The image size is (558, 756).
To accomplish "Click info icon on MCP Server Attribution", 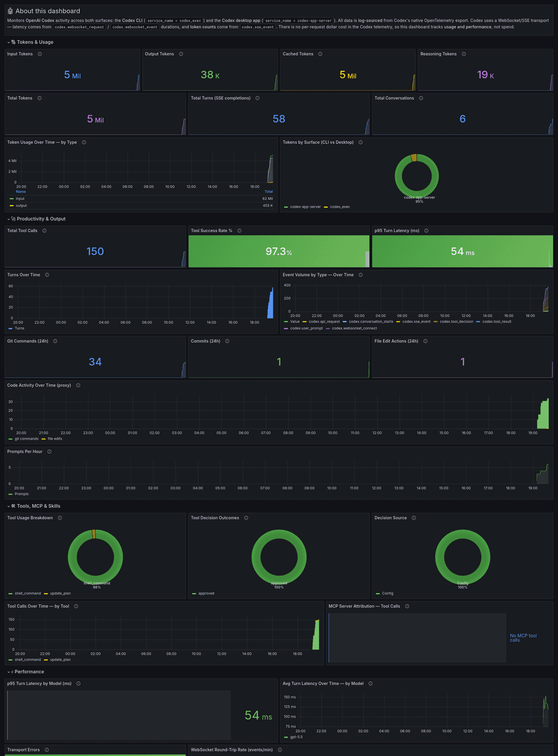I will 407,606.
